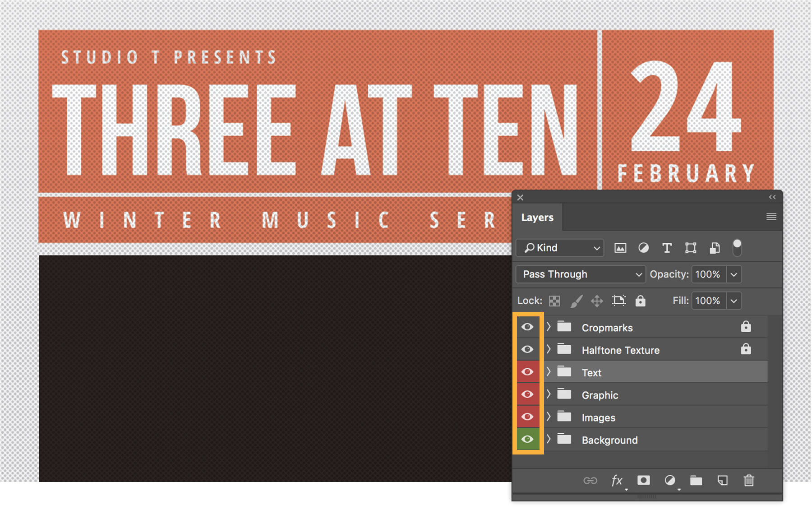Image resolution: width=812 pixels, height=510 pixels.
Task: Click the lock position move icon
Action: [x=597, y=301]
